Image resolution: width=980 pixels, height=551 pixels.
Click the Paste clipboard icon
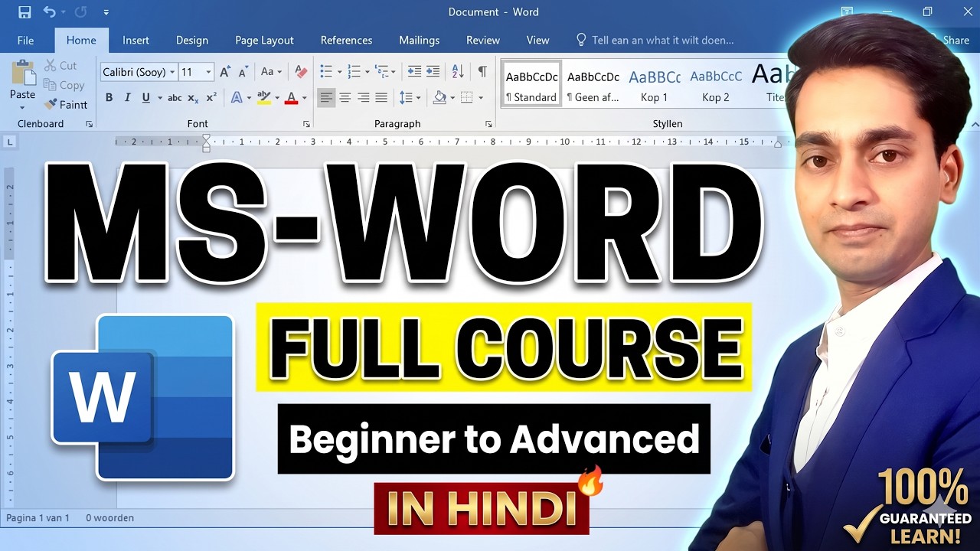pyautogui.click(x=22, y=73)
